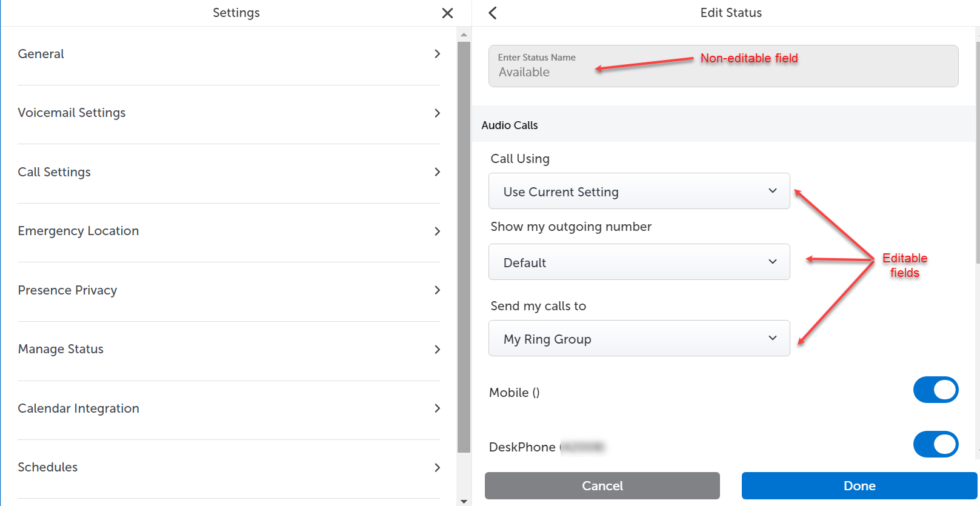This screenshot has height=506, width=980.
Task: Toggle the Mobile () switch off
Action: 936,390
